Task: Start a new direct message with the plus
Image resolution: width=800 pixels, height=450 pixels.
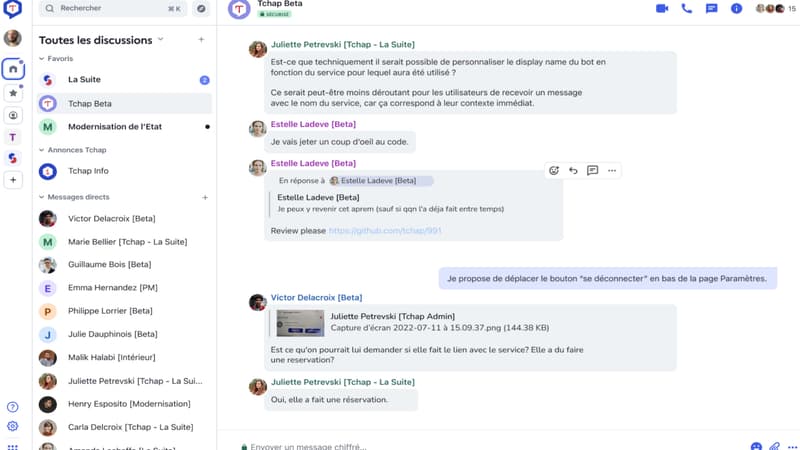Action: point(205,197)
